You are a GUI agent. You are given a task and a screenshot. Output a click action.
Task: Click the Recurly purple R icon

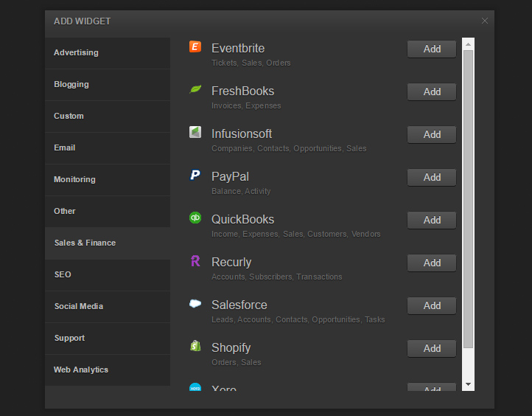tap(195, 260)
